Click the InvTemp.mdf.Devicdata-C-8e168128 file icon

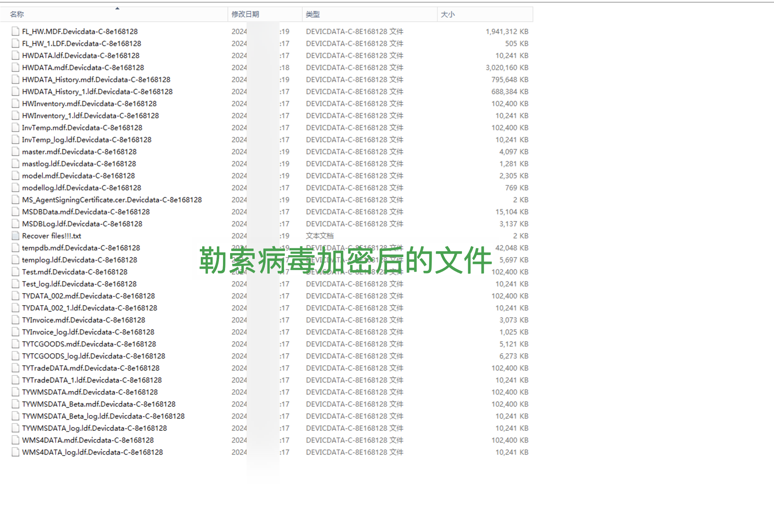click(15, 128)
